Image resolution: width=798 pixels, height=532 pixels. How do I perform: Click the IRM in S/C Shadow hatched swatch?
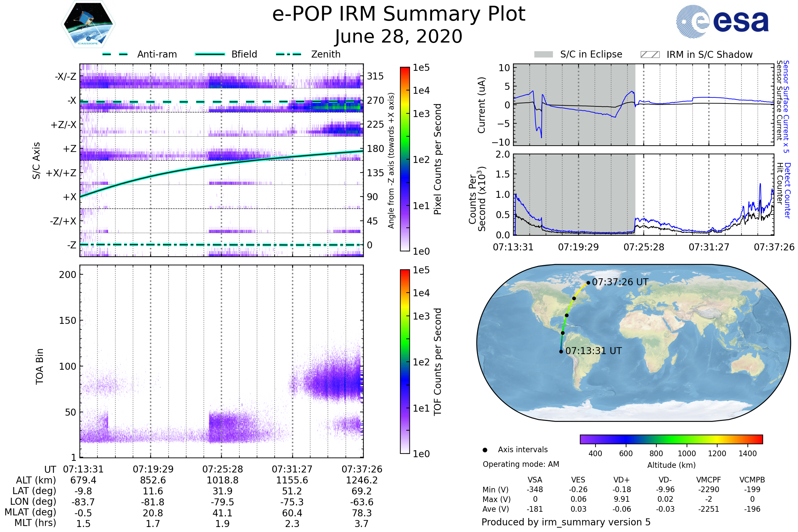coord(650,55)
